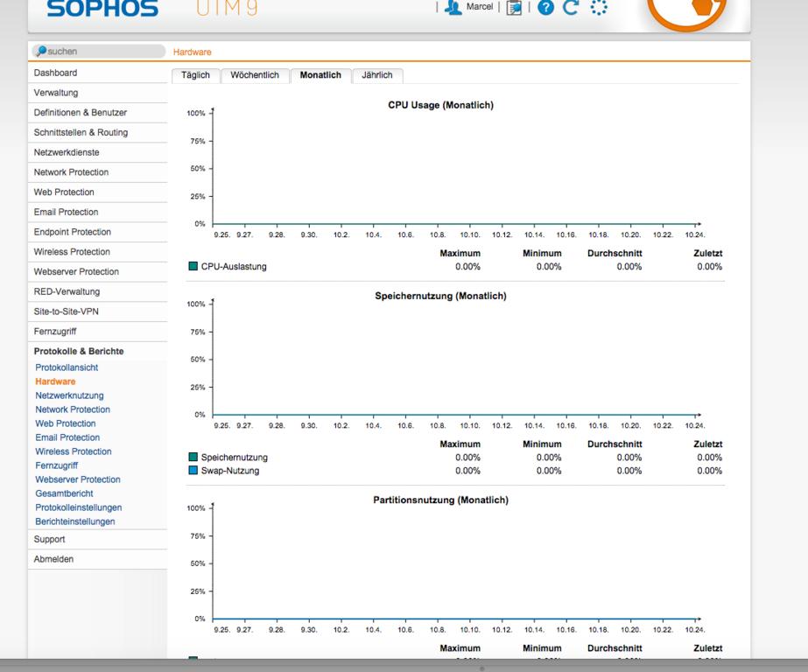Expand the Schnittstellen & Routing menu
The height and width of the screenshot is (672, 808).
tap(98, 132)
